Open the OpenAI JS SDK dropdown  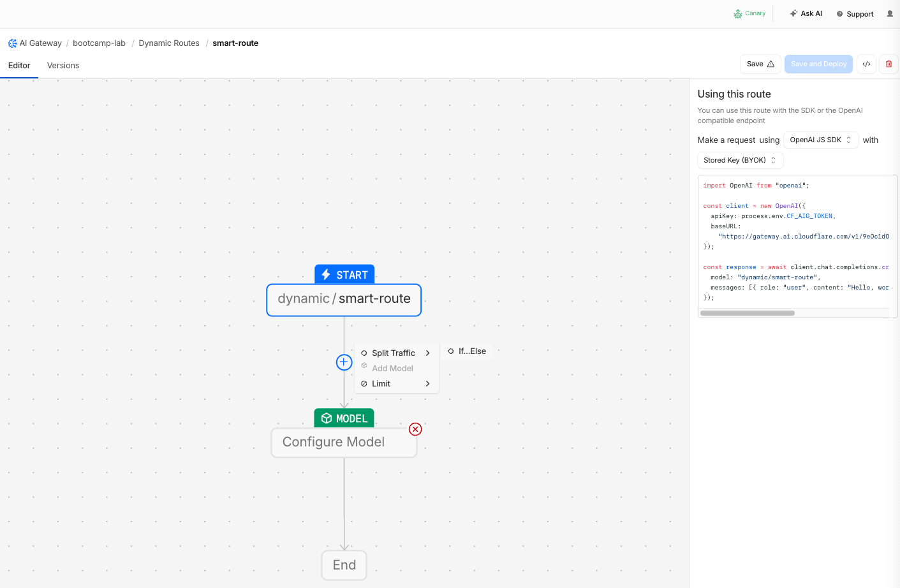click(821, 140)
